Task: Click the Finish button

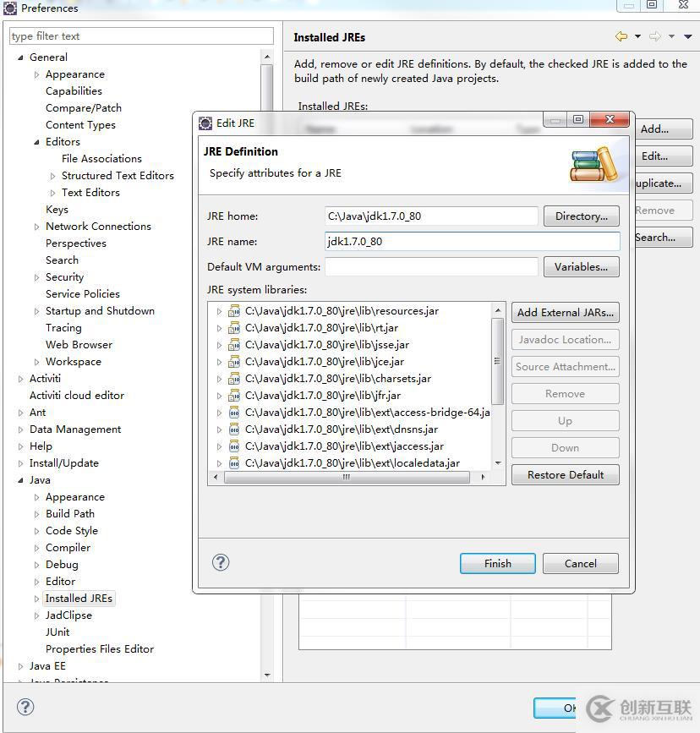Action: tap(498, 563)
